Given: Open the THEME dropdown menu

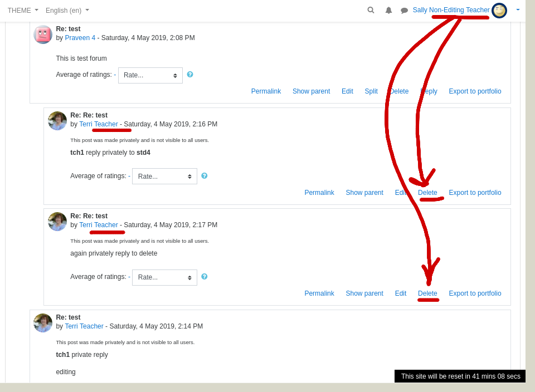Looking at the screenshot, I should point(23,11).
